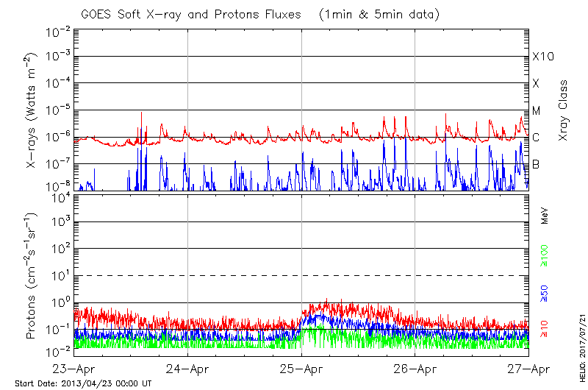Pick the 24-Apr date tick label
This screenshot has width=588, height=390.
tap(188, 369)
